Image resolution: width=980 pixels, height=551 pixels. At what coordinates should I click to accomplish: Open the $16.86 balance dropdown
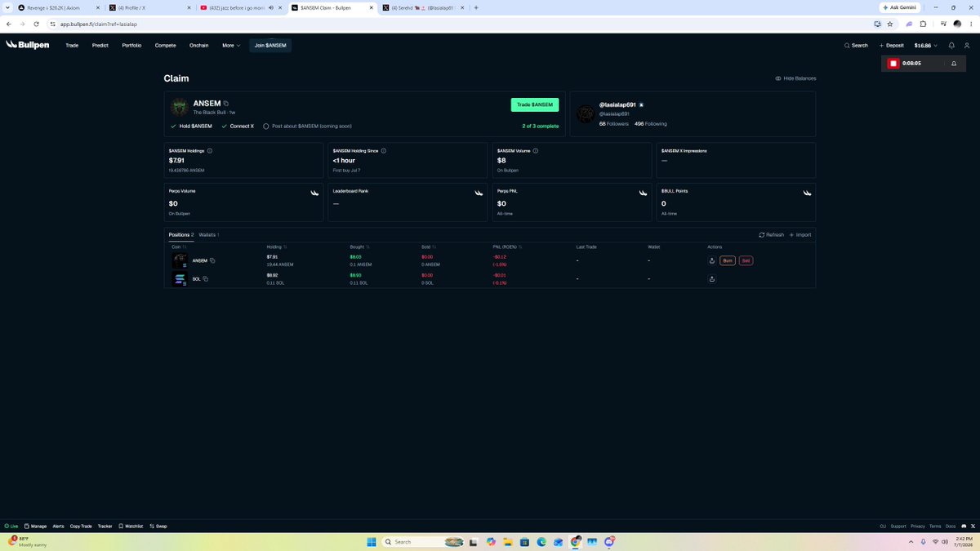[925, 46]
